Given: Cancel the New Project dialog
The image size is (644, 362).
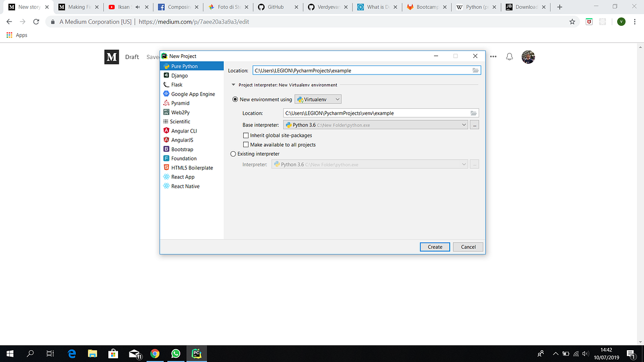Looking at the screenshot, I should tap(467, 247).
